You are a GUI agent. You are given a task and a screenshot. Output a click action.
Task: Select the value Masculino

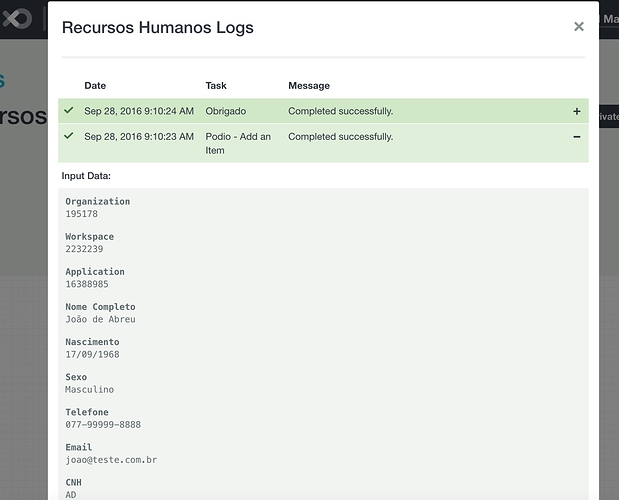pos(90,390)
